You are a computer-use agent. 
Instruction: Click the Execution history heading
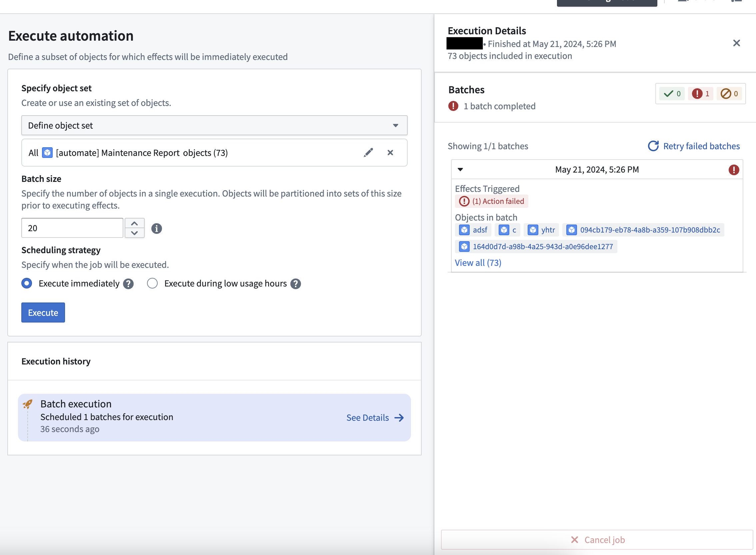56,361
